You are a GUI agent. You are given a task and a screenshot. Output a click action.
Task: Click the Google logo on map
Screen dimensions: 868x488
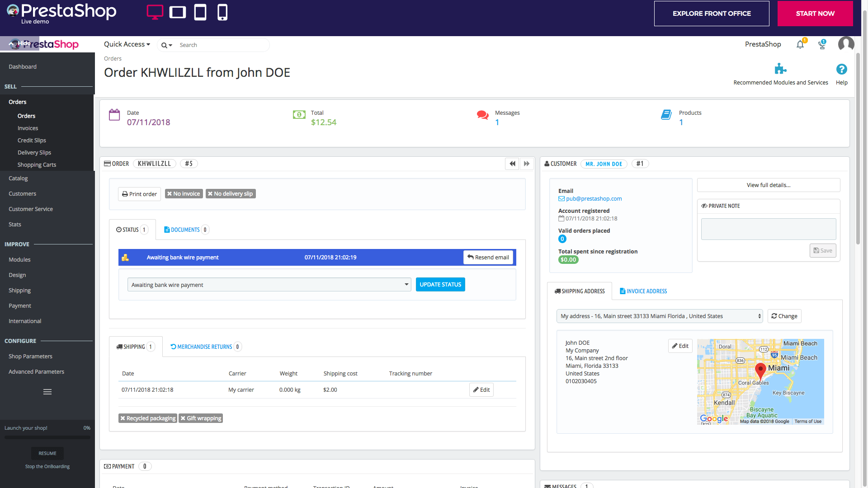click(x=714, y=418)
